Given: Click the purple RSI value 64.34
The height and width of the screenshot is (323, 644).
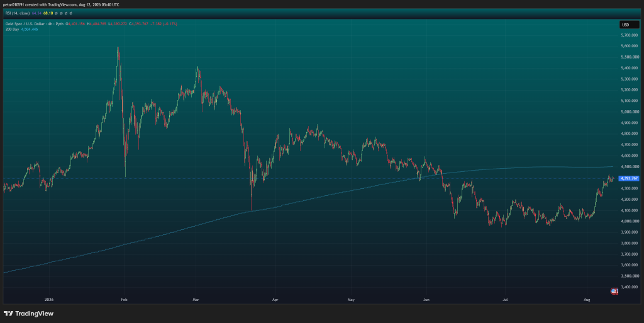Looking at the screenshot, I should pyautogui.click(x=36, y=13).
